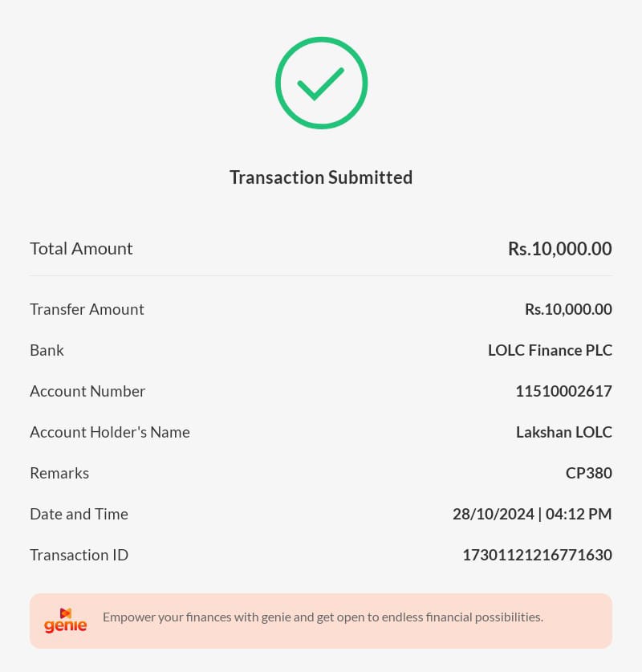Select the LOLC Finance PLC bank name
The image size is (642, 672).
550,351
